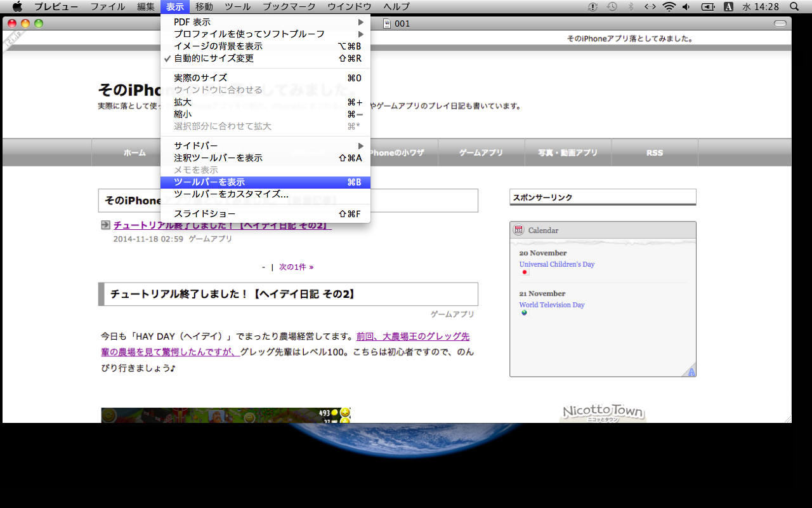The width and height of the screenshot is (812, 508).
Task: Click the Bluetooth status icon
Action: click(631, 6)
